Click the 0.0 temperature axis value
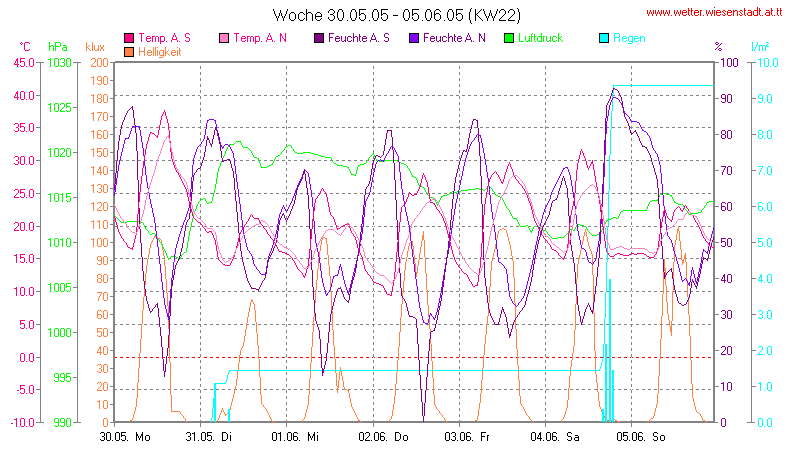790x460 pixels. pyautogui.click(x=27, y=358)
